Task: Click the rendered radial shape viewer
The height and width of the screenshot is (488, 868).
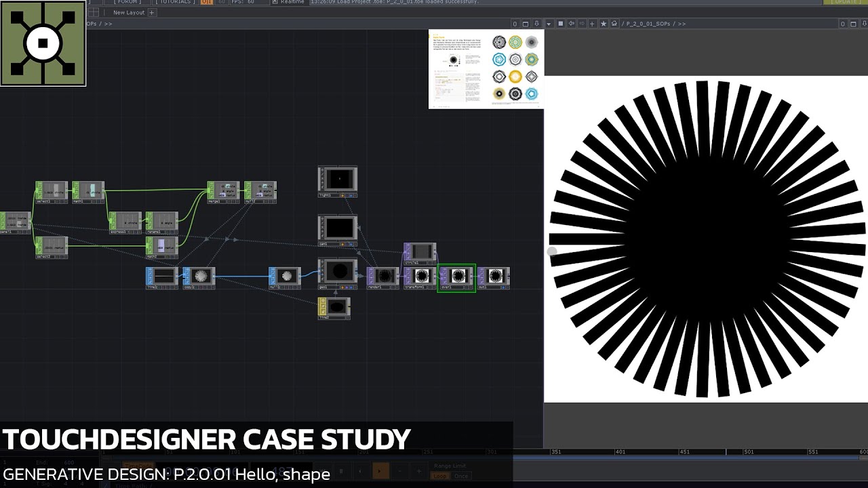Action: tap(706, 239)
